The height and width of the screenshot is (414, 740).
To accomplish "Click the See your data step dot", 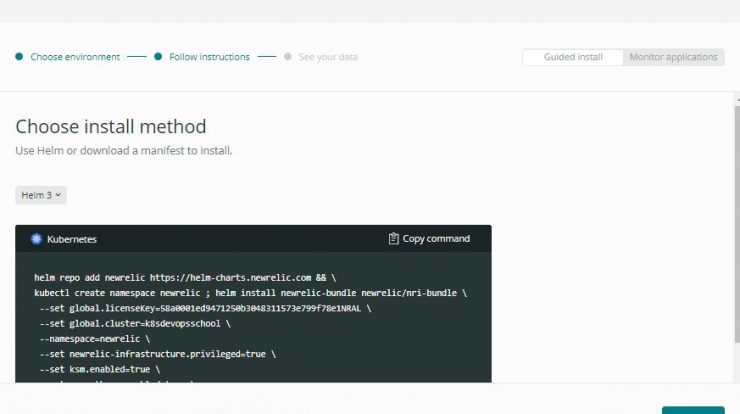I will pyautogui.click(x=287, y=57).
